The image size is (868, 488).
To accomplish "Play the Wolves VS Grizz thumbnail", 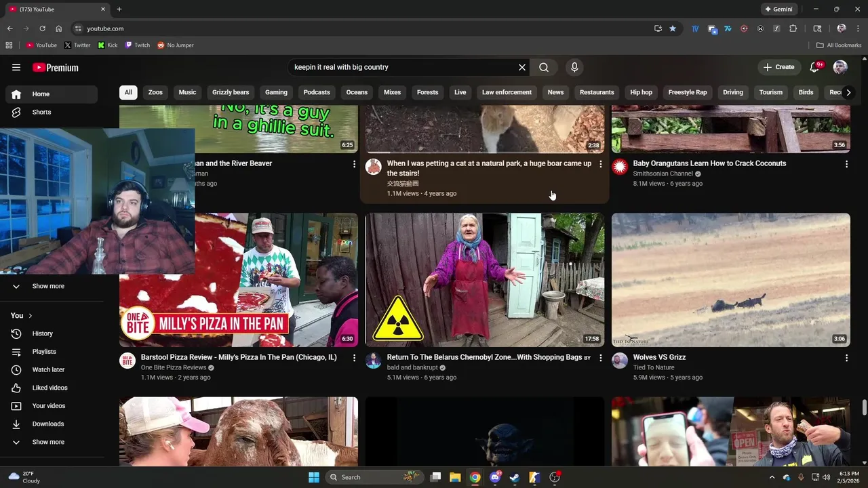I will pyautogui.click(x=731, y=280).
